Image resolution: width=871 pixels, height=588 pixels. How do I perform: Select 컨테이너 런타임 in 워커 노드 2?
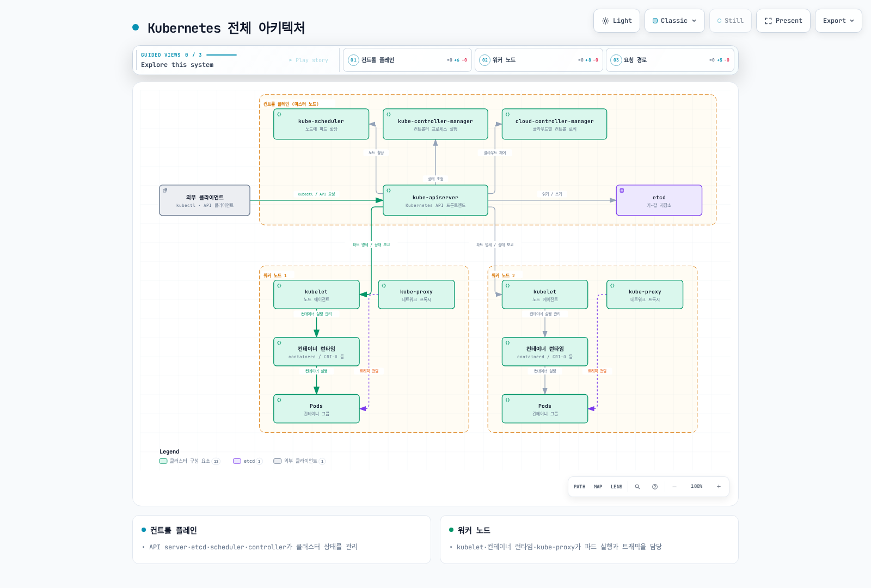point(545,352)
